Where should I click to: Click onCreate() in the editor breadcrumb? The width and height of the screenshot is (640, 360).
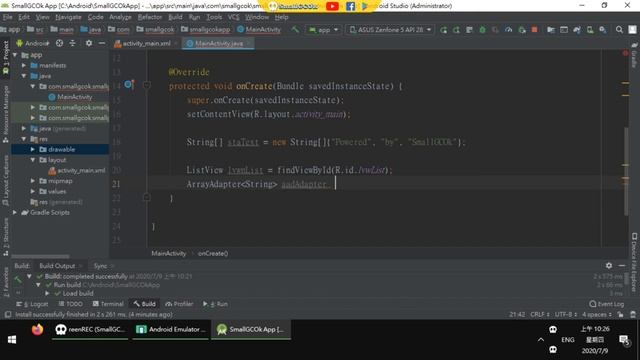tap(213, 253)
